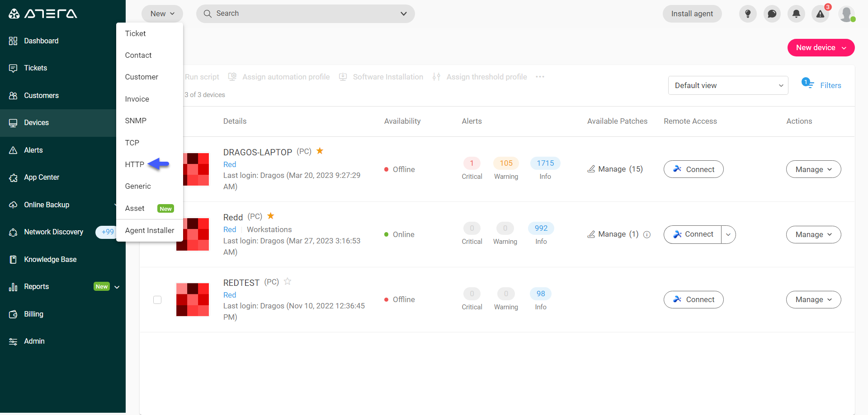The image size is (868, 415).
Task: Open Manage (1) patches link
Action: pyautogui.click(x=613, y=234)
